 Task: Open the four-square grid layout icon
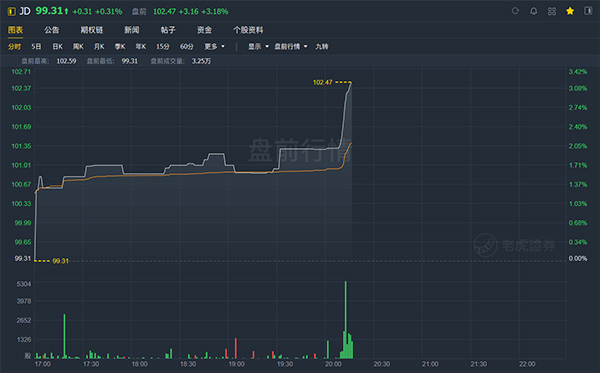click(x=552, y=11)
